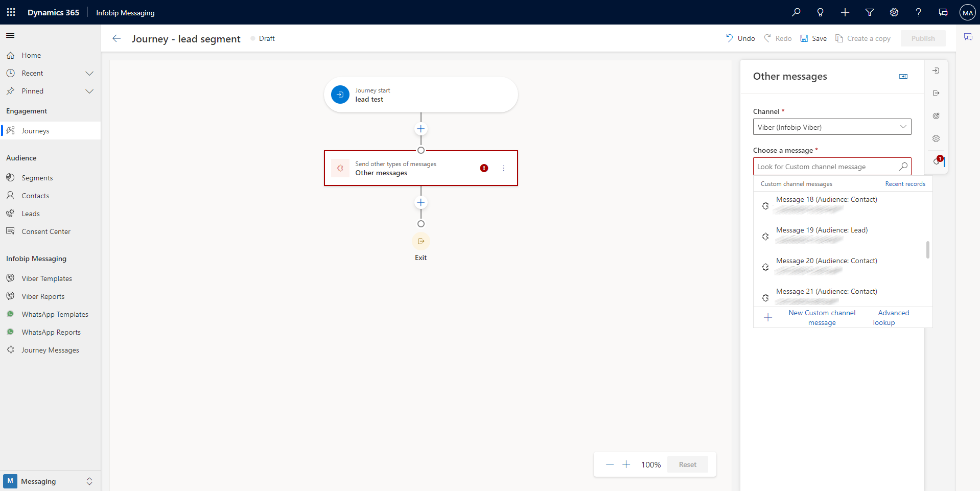
Task: Open the side pane icon with red badge
Action: [937, 161]
